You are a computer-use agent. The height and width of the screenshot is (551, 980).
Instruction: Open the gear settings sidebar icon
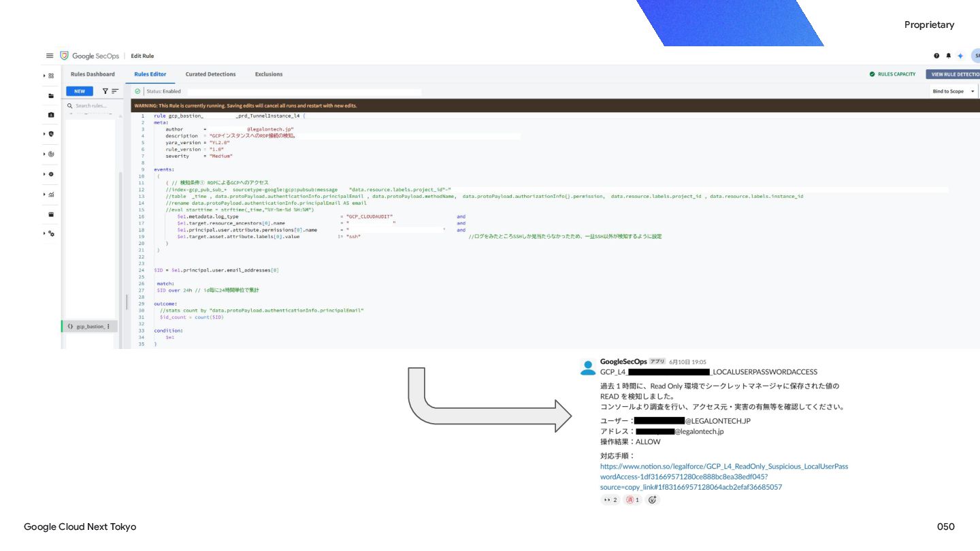coord(51,174)
